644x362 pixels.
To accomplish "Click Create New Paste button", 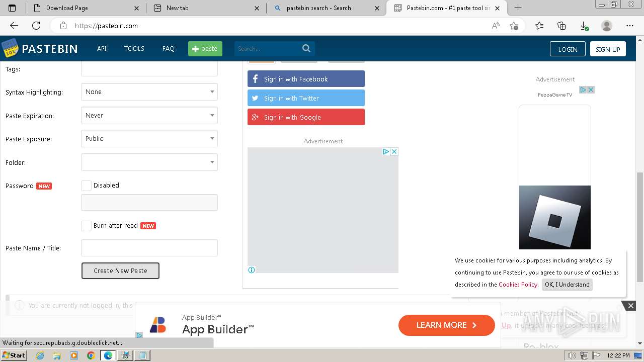I will [x=120, y=270].
